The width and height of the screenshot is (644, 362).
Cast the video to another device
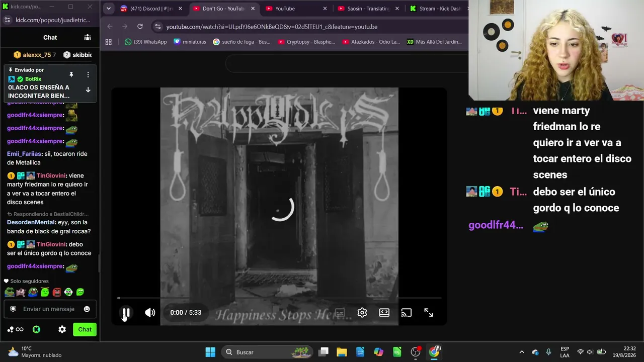pyautogui.click(x=407, y=313)
